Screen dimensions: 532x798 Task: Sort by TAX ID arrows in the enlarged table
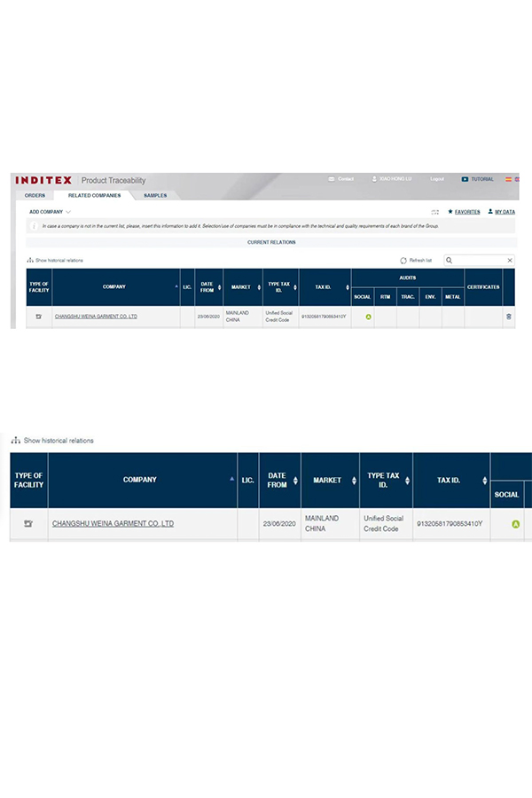[x=484, y=481]
